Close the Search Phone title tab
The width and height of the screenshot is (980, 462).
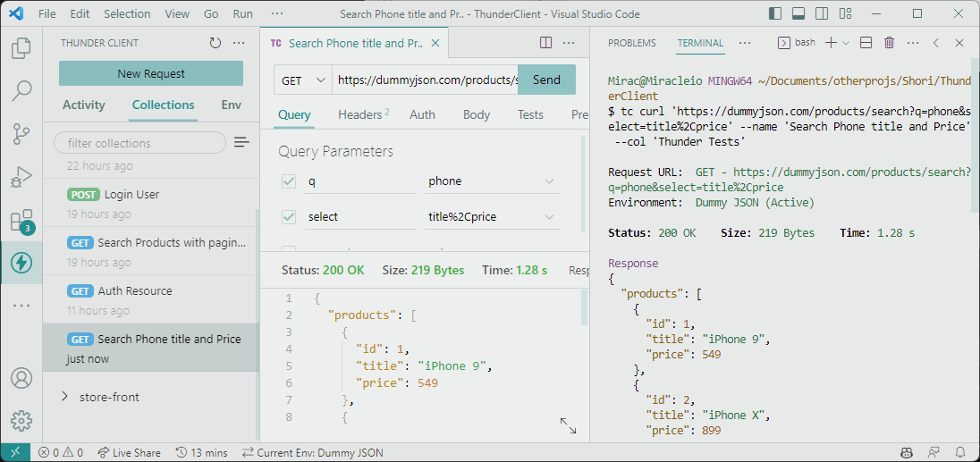(436, 43)
